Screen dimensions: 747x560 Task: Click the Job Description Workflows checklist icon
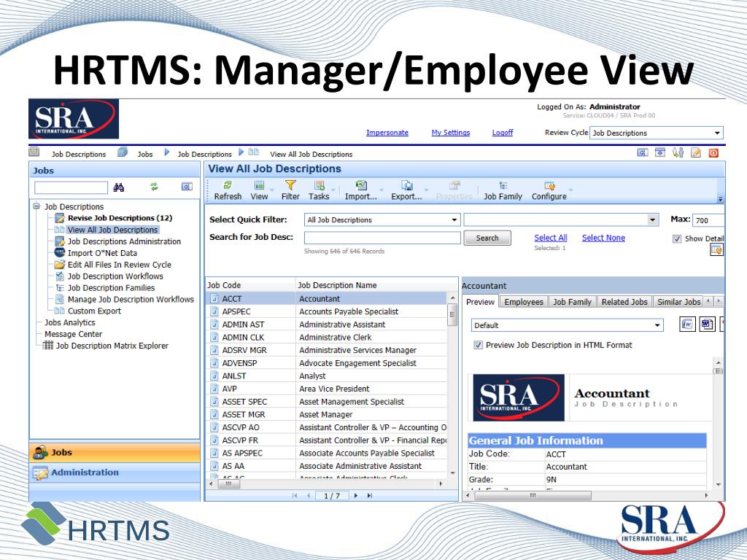pos(60,276)
